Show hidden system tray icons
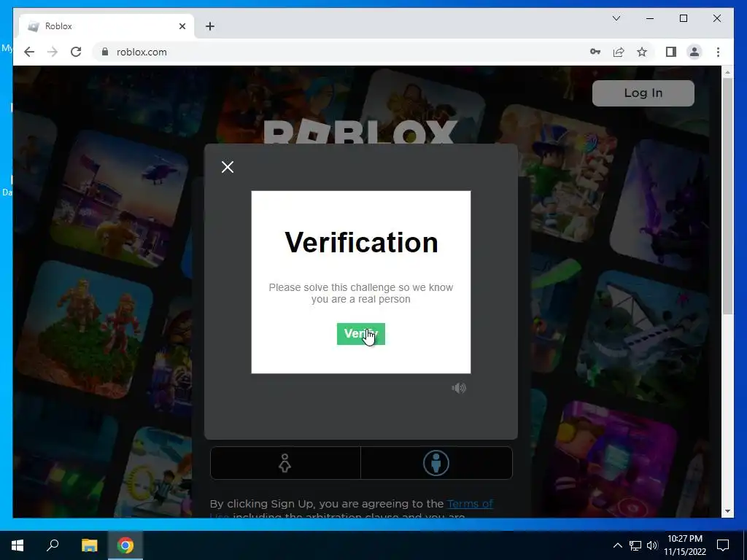 pos(617,545)
